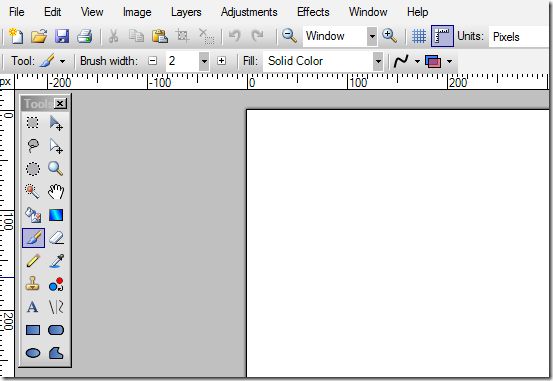The image size is (553, 381).
Task: Click the Units field showing Pixels
Action: tap(520, 37)
